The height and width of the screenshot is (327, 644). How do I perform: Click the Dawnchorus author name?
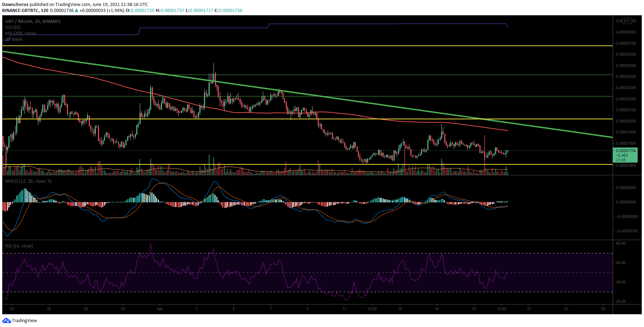click(15, 5)
